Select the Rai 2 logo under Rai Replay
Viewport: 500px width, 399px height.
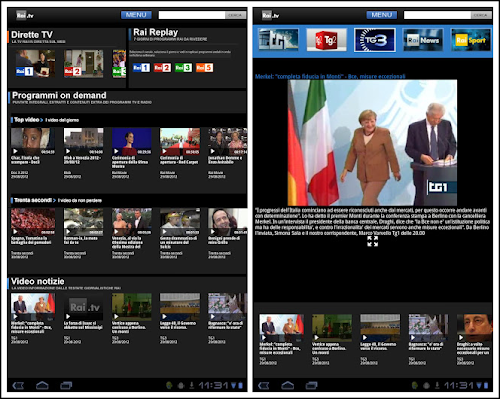[162, 68]
